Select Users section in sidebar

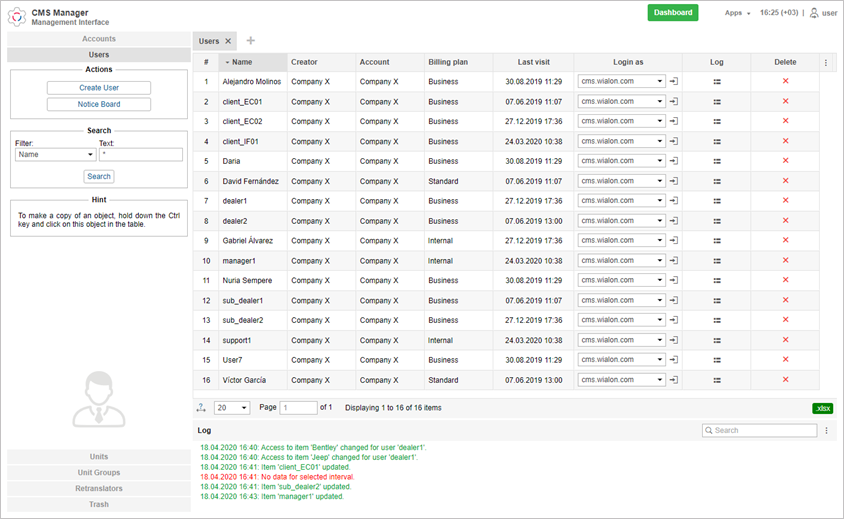[99, 54]
